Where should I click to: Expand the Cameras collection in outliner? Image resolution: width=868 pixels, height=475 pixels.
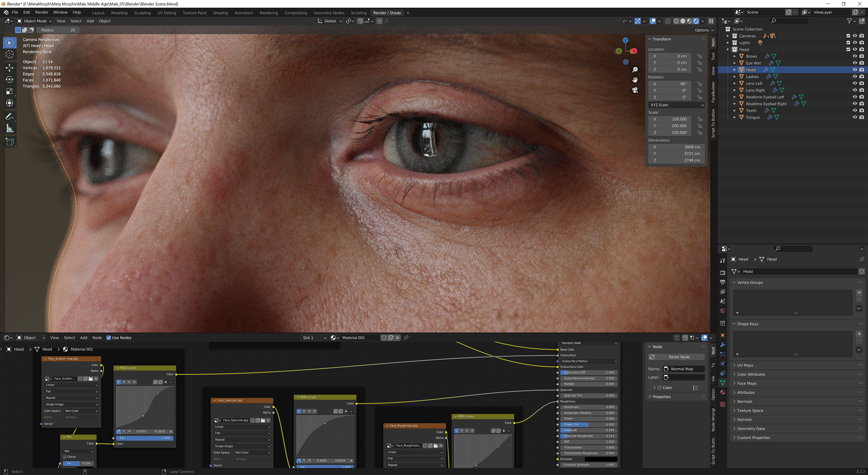click(x=728, y=36)
